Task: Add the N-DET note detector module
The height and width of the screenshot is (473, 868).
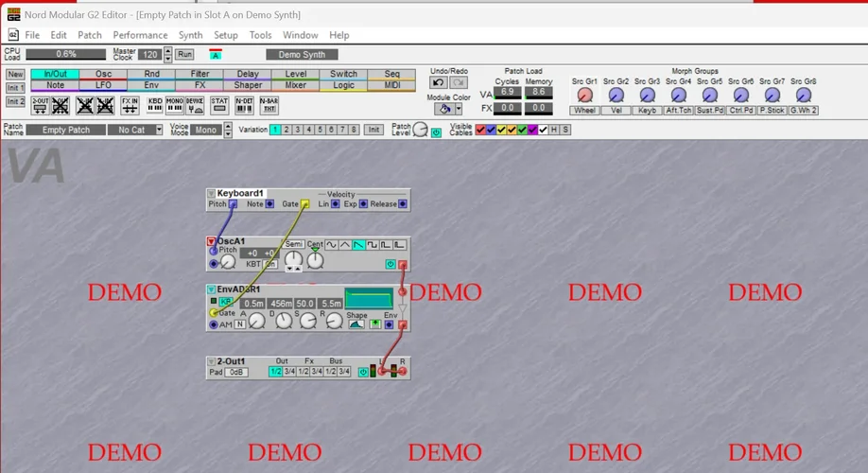Action: pyautogui.click(x=244, y=105)
